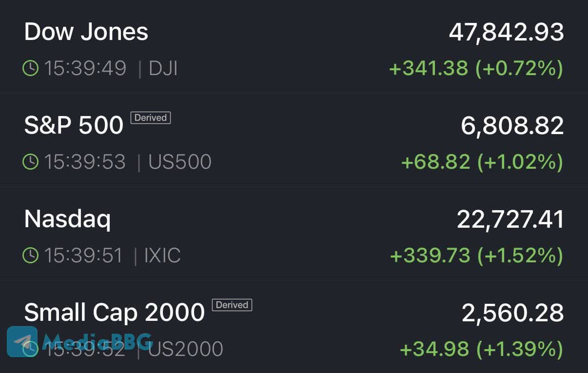
Task: Click the DJI ticker symbol
Action: pos(163,68)
